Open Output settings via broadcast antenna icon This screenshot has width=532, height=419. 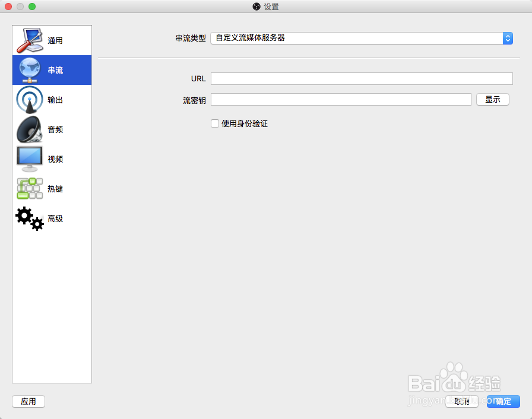30,100
